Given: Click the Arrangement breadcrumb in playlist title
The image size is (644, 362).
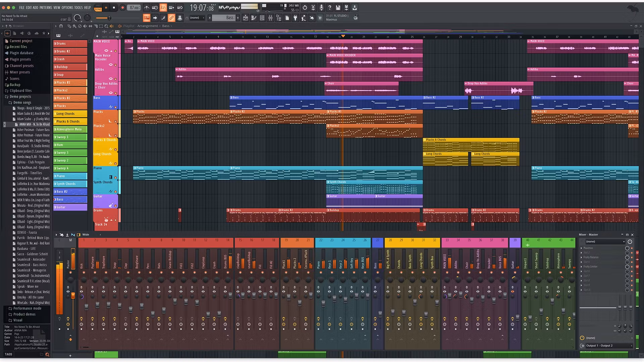Looking at the screenshot, I should [x=148, y=26].
